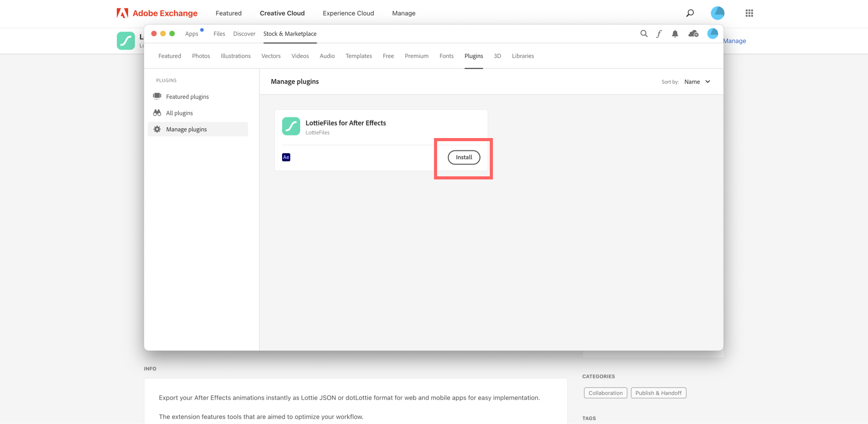Open the Videos category
The width and height of the screenshot is (868, 424).
(x=300, y=56)
